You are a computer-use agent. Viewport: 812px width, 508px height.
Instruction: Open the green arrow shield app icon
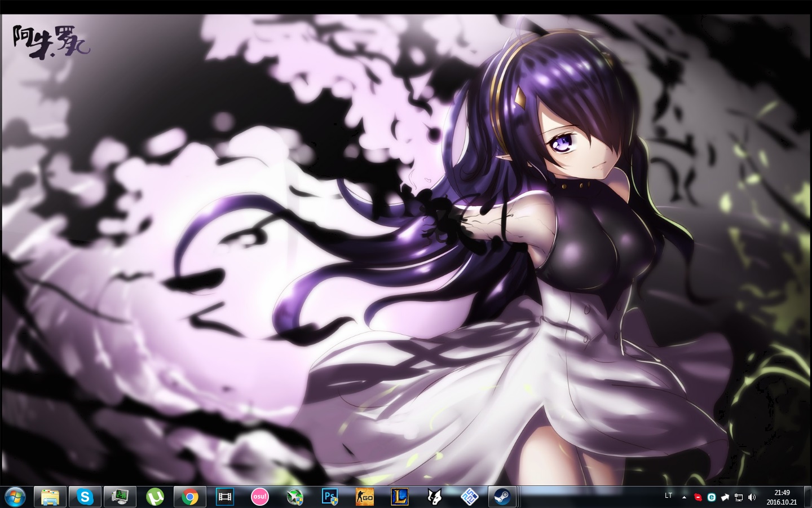pos(295,497)
